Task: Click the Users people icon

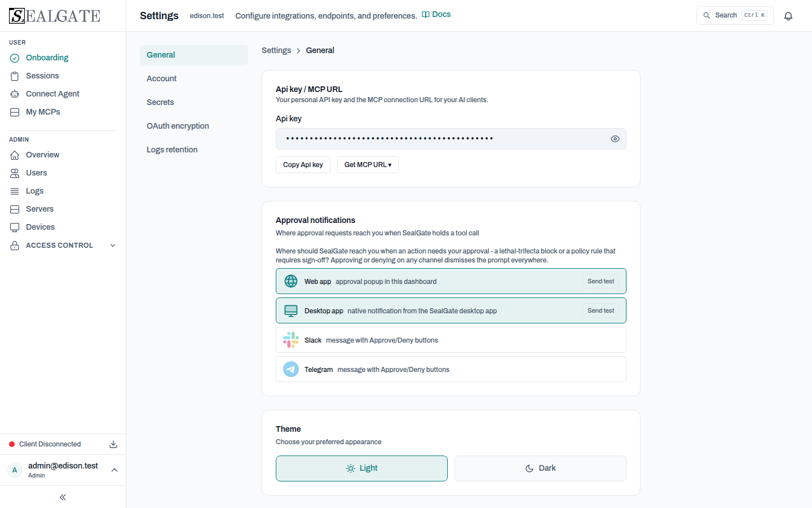Action: pyautogui.click(x=15, y=173)
